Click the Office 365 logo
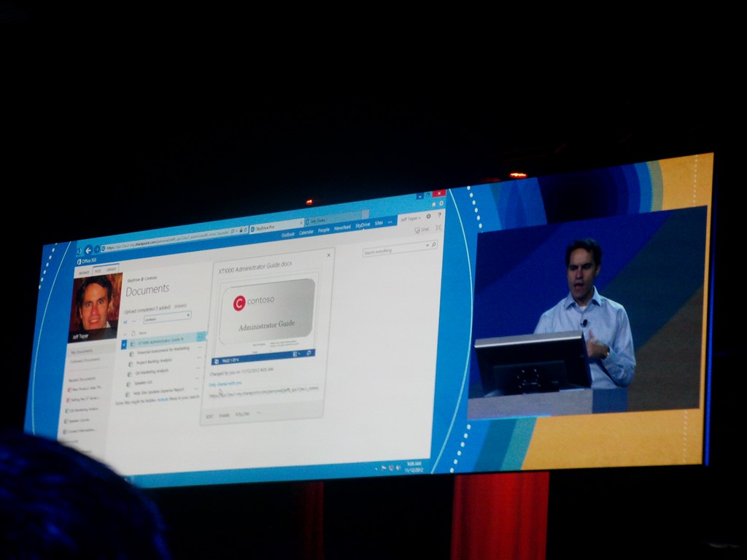This screenshot has width=747, height=560. pyautogui.click(x=87, y=260)
